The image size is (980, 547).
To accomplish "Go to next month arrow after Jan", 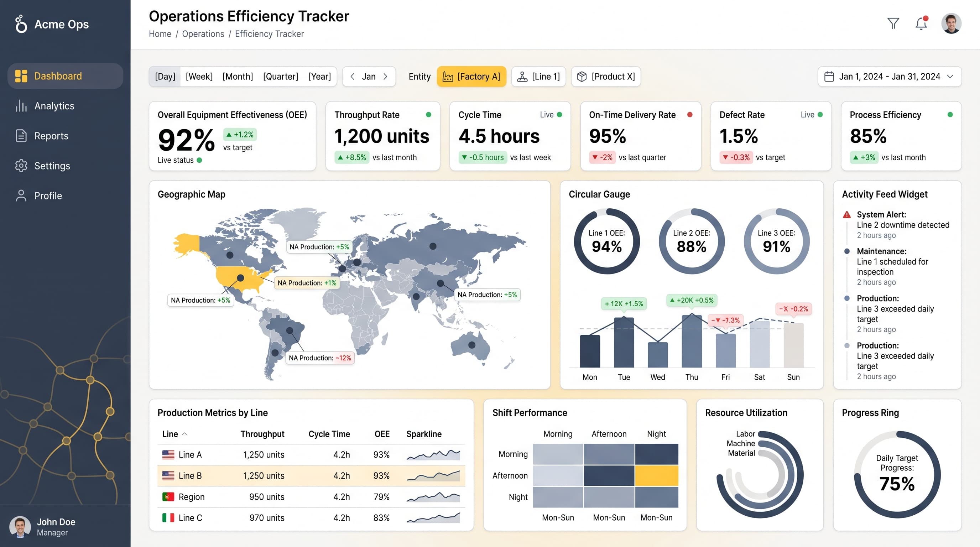I will point(385,77).
